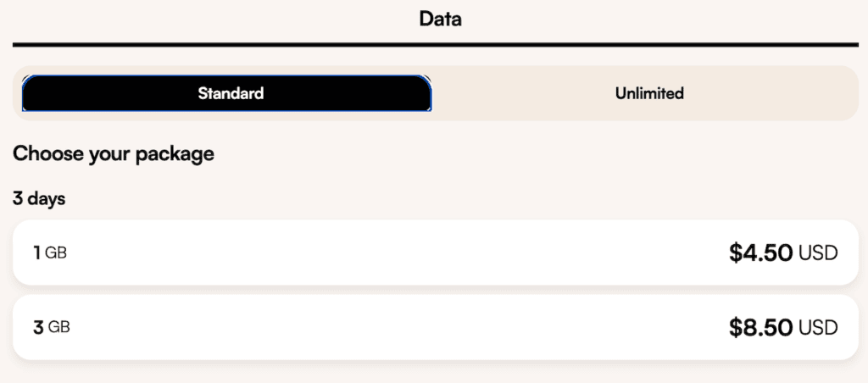Click USD next to the $4.50 price
This screenshot has height=383, width=868.
pos(818,253)
